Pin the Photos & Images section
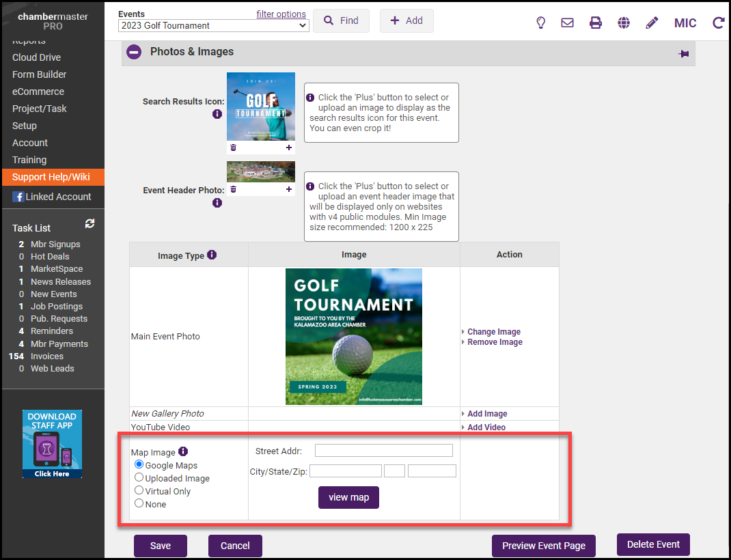Screen dimensions: 731x560 point(683,54)
